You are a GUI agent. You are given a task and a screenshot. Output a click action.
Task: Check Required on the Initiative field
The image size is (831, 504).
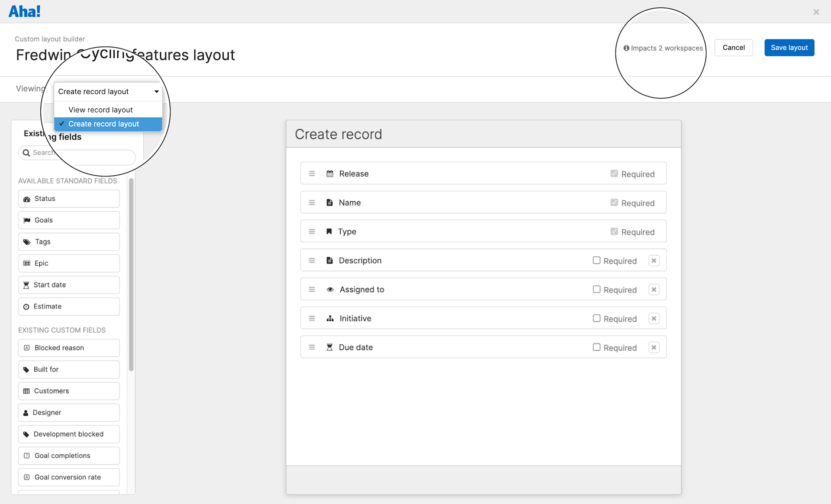click(x=596, y=318)
